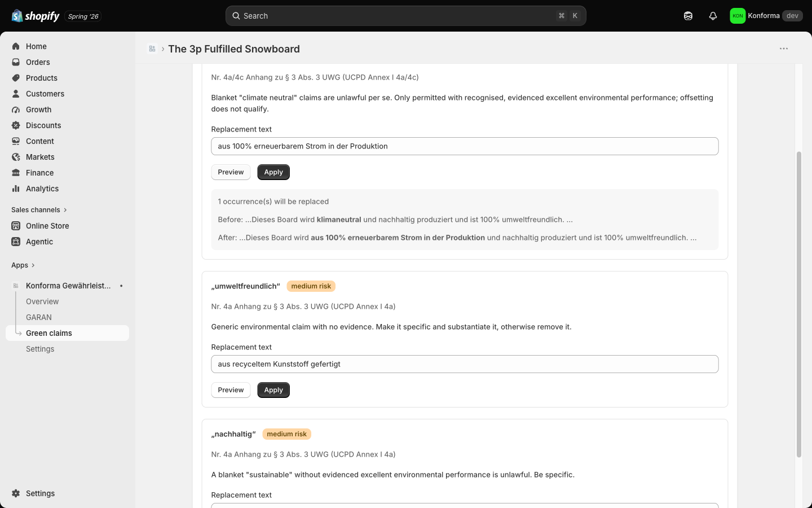Open Orders icon in sidebar
Image resolution: width=812 pixels, height=508 pixels.
tap(16, 62)
